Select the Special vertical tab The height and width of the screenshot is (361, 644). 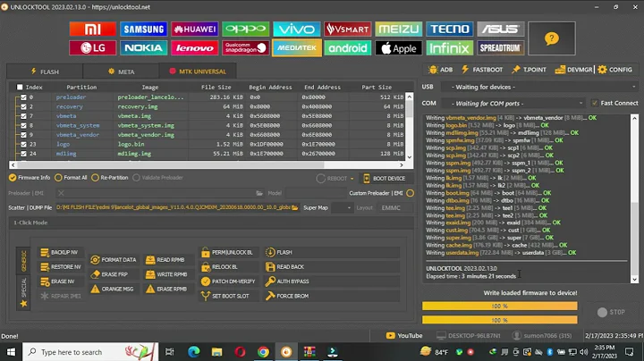[x=23, y=291]
